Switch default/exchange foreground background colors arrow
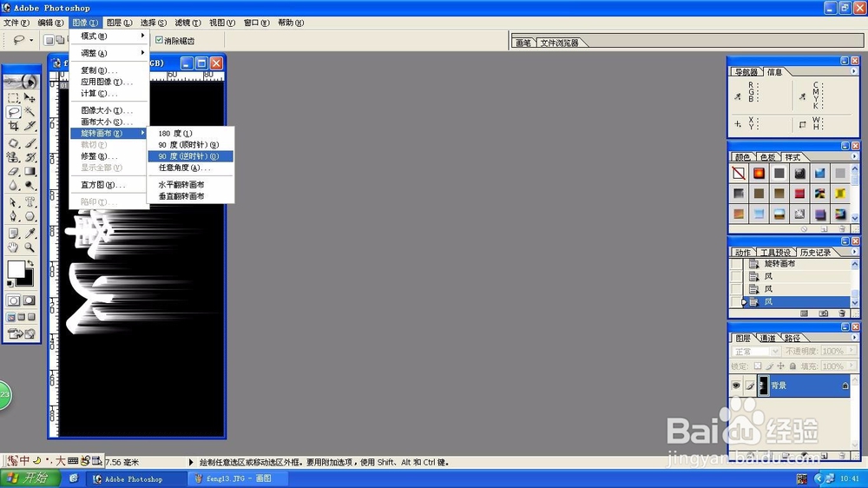 point(30,264)
